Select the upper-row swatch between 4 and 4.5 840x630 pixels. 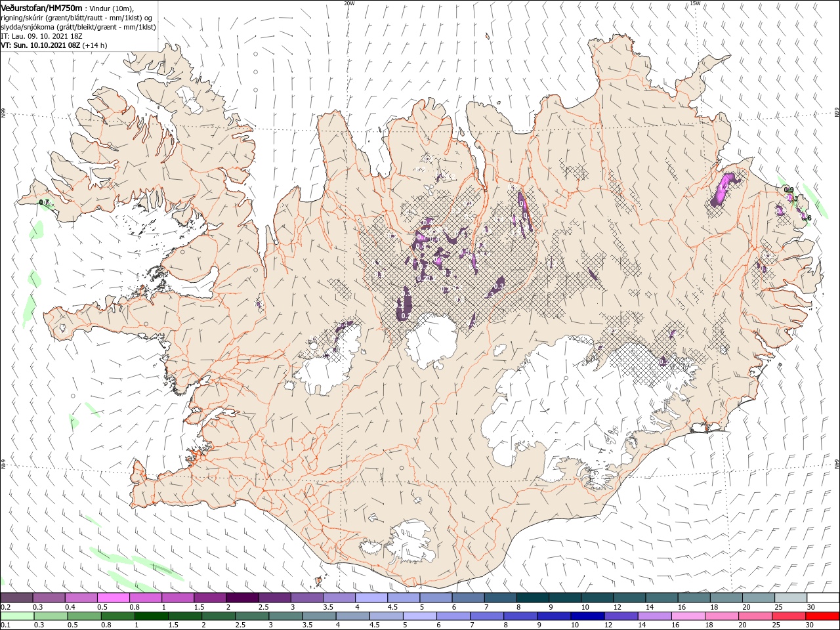coord(371,598)
